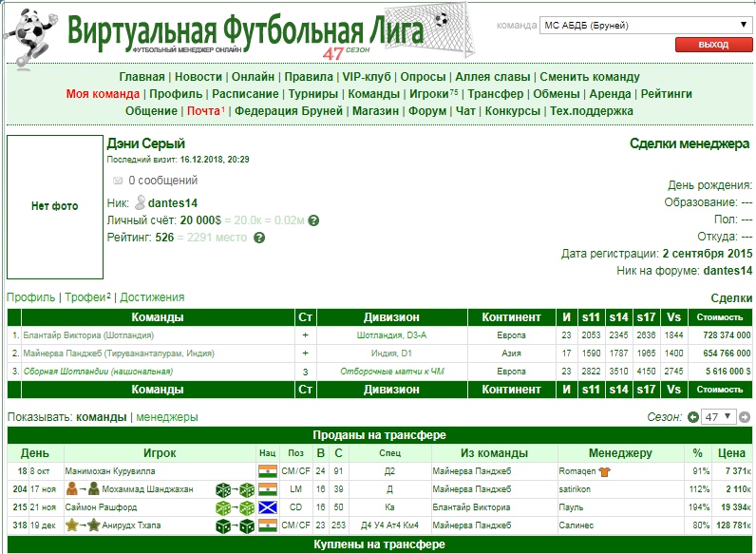Click the user avatar icon before dantes14
Screen dimensions: 756x554
(140, 202)
